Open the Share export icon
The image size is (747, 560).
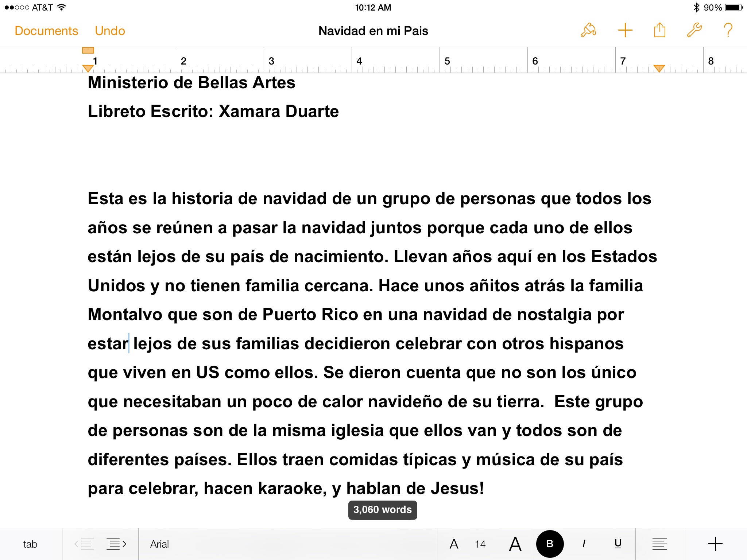(x=659, y=30)
